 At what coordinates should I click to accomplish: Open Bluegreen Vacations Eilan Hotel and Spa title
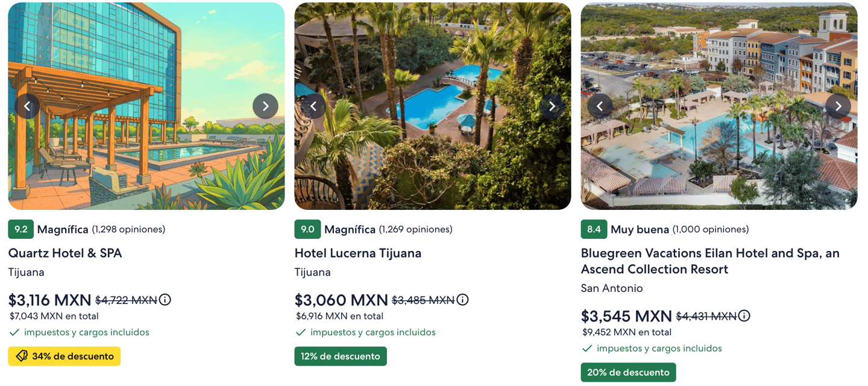click(709, 261)
